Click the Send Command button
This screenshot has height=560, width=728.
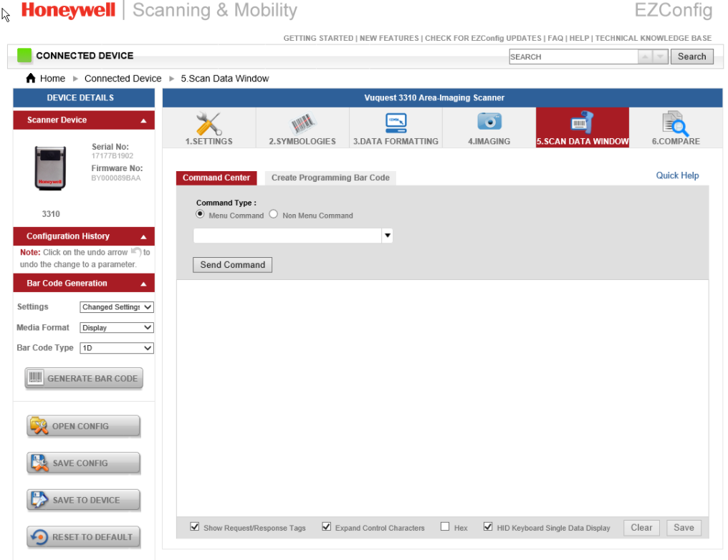[233, 264]
